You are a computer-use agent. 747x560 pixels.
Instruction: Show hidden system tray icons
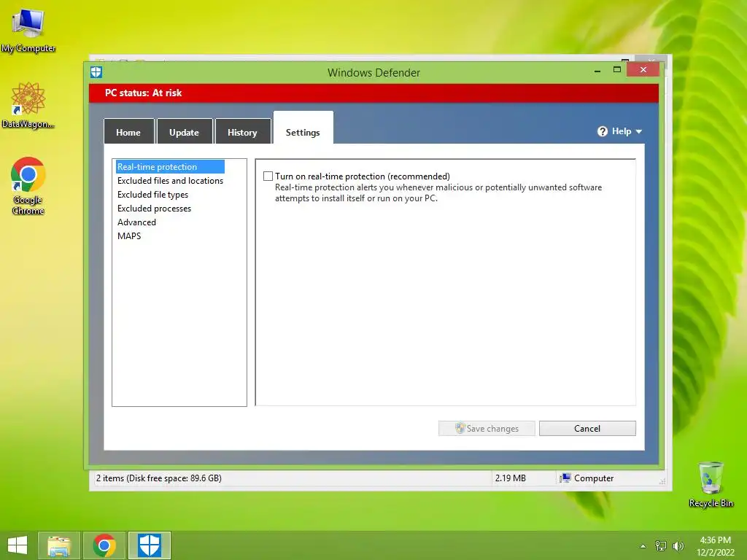[643, 546]
